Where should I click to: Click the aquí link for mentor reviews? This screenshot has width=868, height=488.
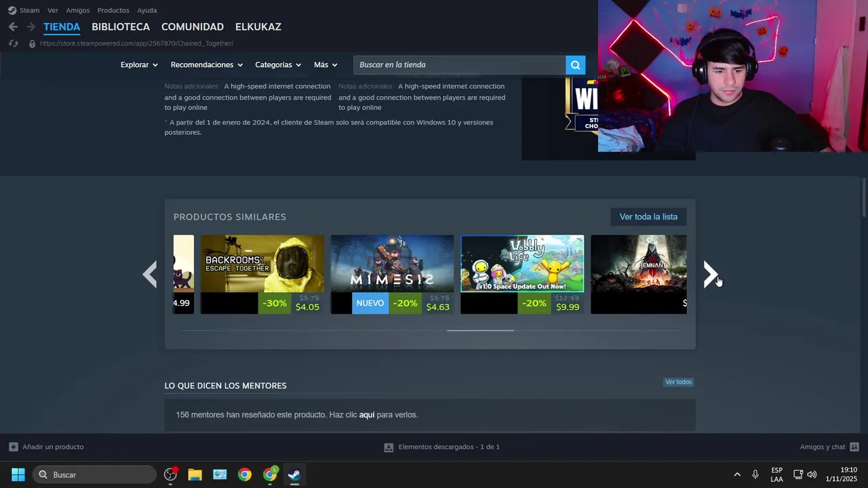(x=367, y=415)
